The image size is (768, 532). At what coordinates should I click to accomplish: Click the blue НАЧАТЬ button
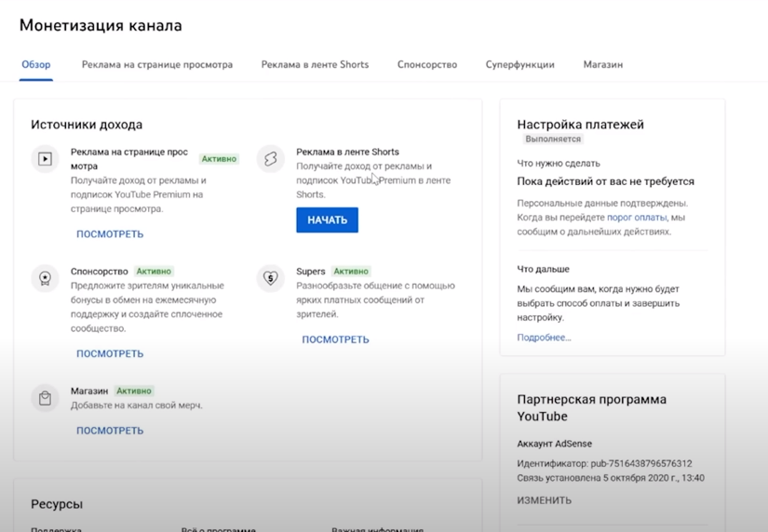click(x=327, y=220)
